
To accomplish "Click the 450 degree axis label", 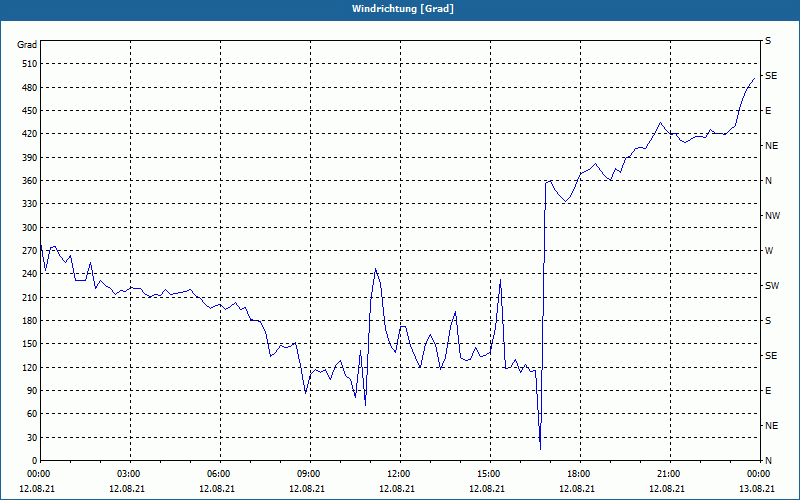I will click(x=30, y=110).
